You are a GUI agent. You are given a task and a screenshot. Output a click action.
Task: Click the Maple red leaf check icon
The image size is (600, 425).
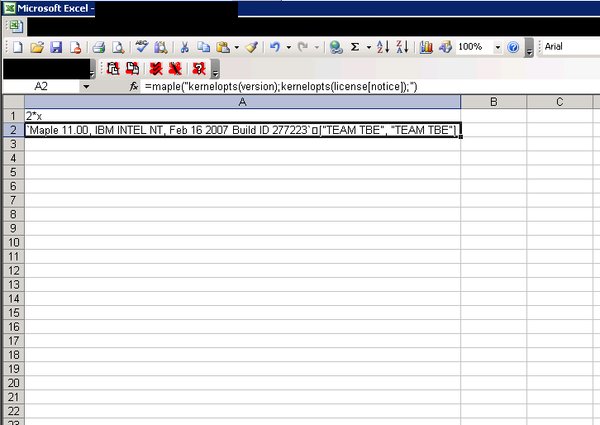156,69
